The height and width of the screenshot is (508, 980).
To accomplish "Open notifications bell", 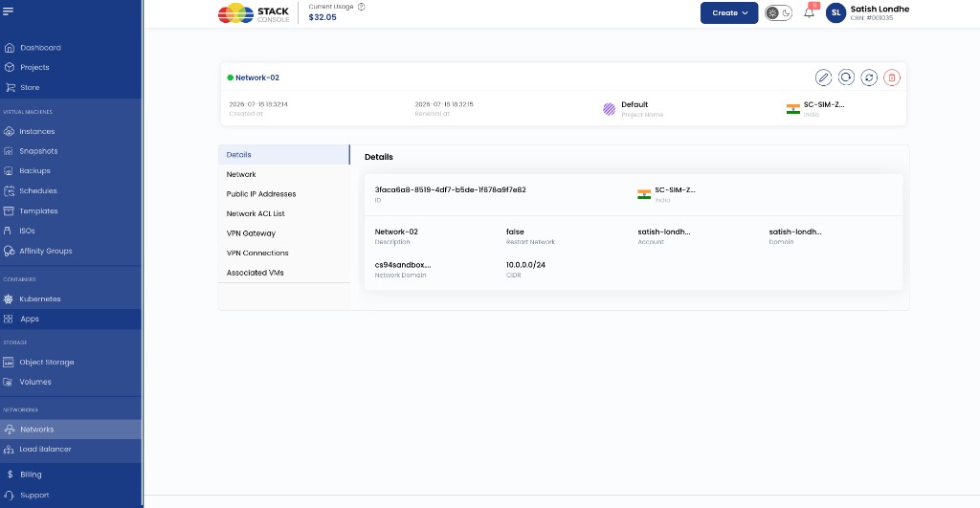I will (x=810, y=12).
